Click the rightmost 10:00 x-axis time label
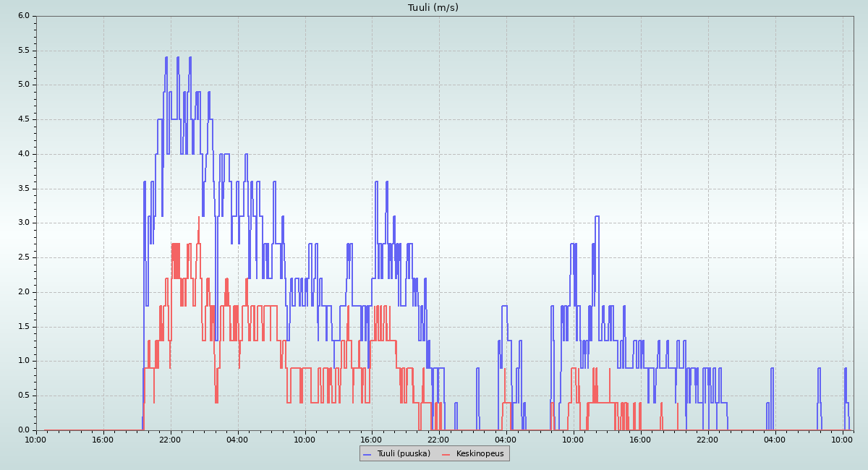This screenshot has height=470, width=868. point(842,439)
